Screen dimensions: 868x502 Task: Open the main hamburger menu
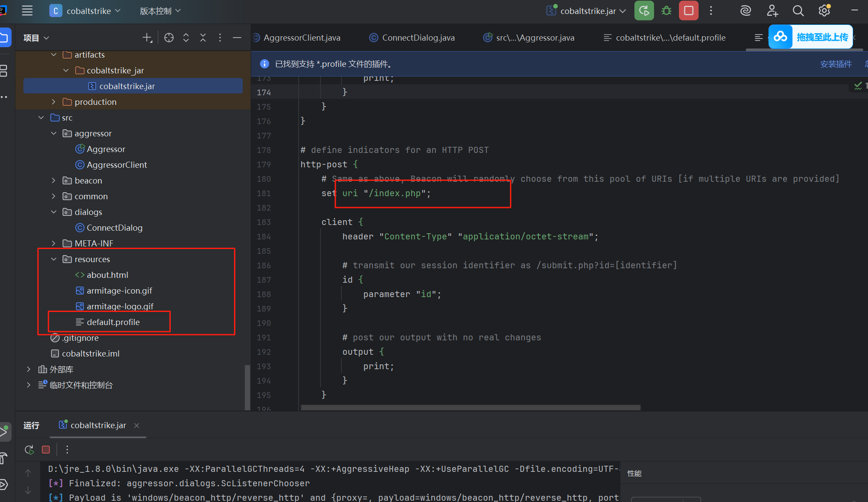[x=27, y=11]
